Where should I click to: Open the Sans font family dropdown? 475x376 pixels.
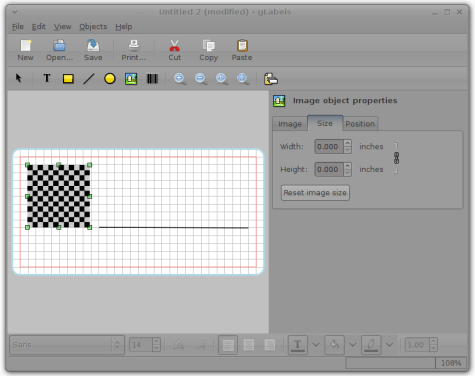pyautogui.click(x=67, y=345)
